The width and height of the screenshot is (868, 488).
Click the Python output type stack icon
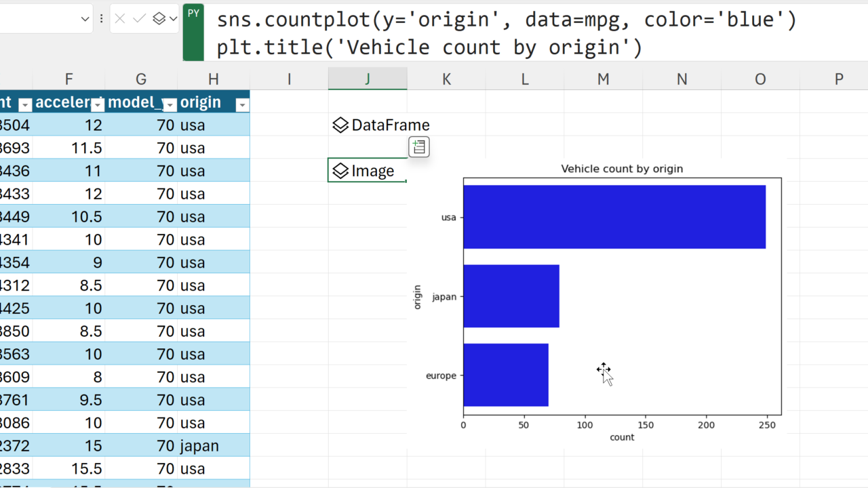(159, 19)
